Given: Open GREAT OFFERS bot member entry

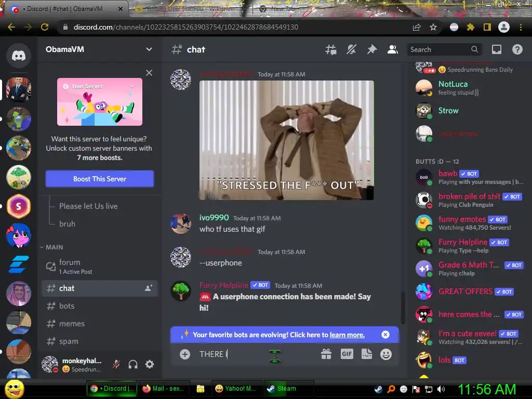Looking at the screenshot, I should pos(470,291).
